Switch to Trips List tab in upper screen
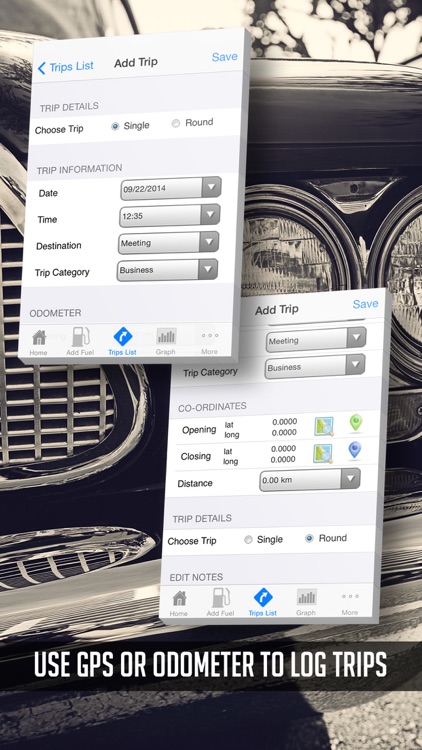 pos(122,341)
